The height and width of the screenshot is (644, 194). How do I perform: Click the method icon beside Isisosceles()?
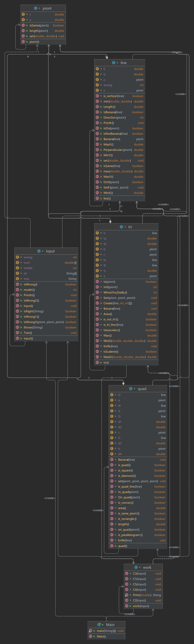click(97, 330)
